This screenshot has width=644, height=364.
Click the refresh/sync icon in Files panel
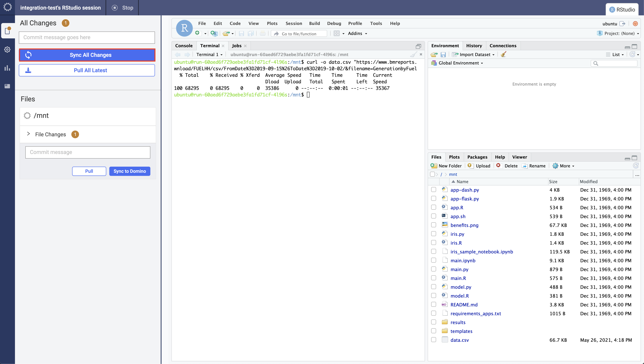[x=636, y=166]
